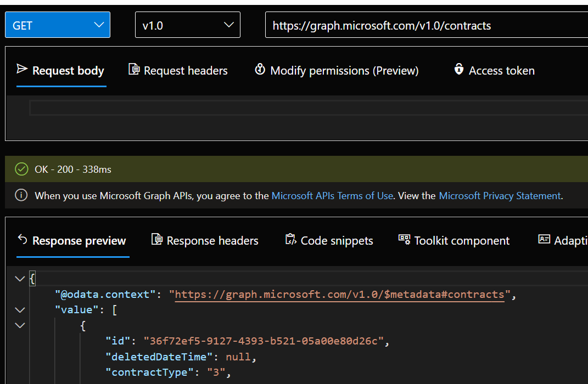Click the id value 36f72ef5-9127-4393-b521-05a00e80d26c
The image size is (588, 384).
(264, 341)
